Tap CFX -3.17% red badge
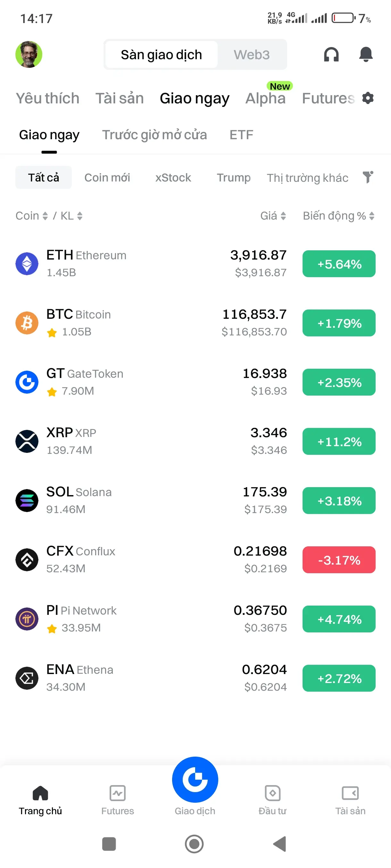391x868 pixels. [339, 560]
